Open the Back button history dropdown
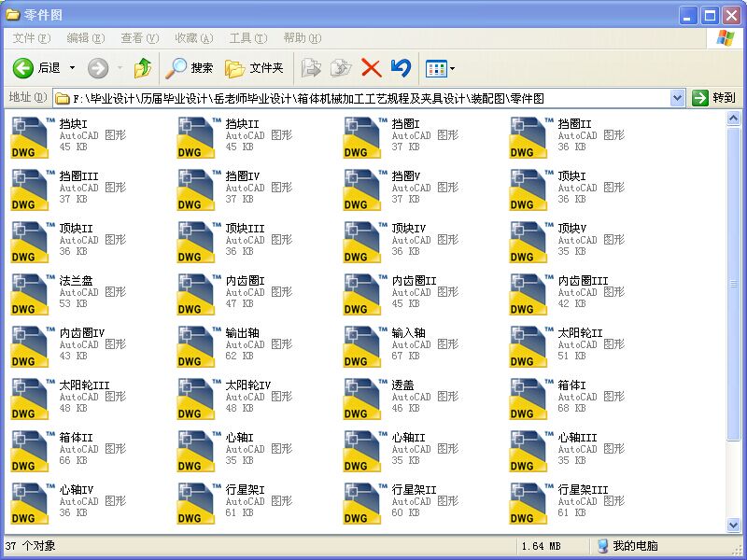The width and height of the screenshot is (747, 560). pos(73,68)
